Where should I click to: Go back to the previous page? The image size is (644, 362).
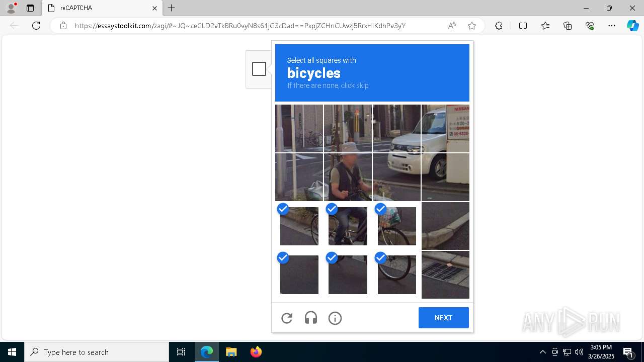14,26
